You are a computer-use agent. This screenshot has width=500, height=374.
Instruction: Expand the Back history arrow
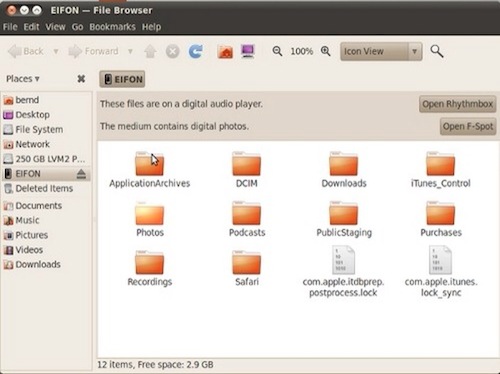coord(56,51)
